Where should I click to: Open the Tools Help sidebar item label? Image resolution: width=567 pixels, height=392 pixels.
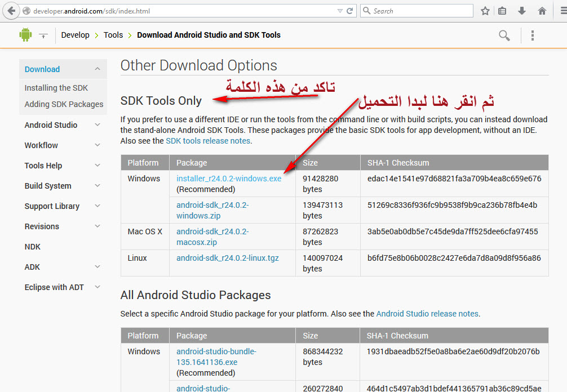43,166
